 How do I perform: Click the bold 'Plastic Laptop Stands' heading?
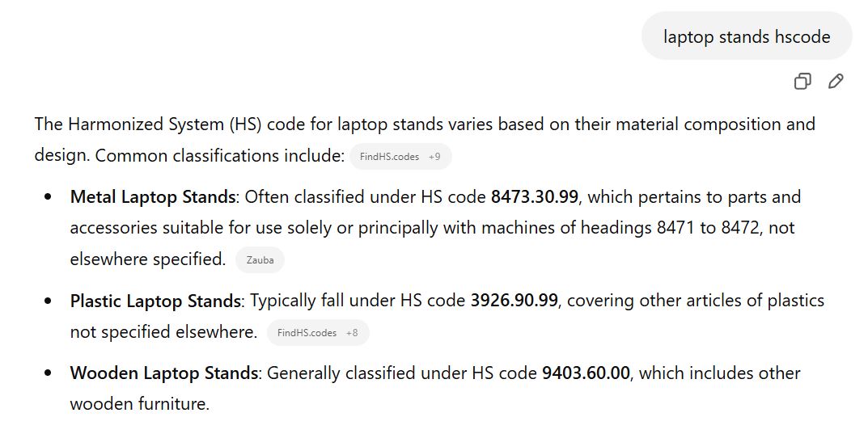pyautogui.click(x=155, y=301)
